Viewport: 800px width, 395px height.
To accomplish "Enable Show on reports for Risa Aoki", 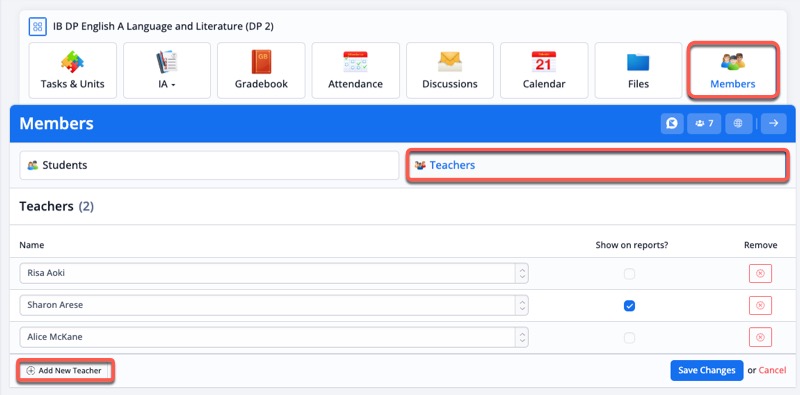I will click(x=630, y=274).
